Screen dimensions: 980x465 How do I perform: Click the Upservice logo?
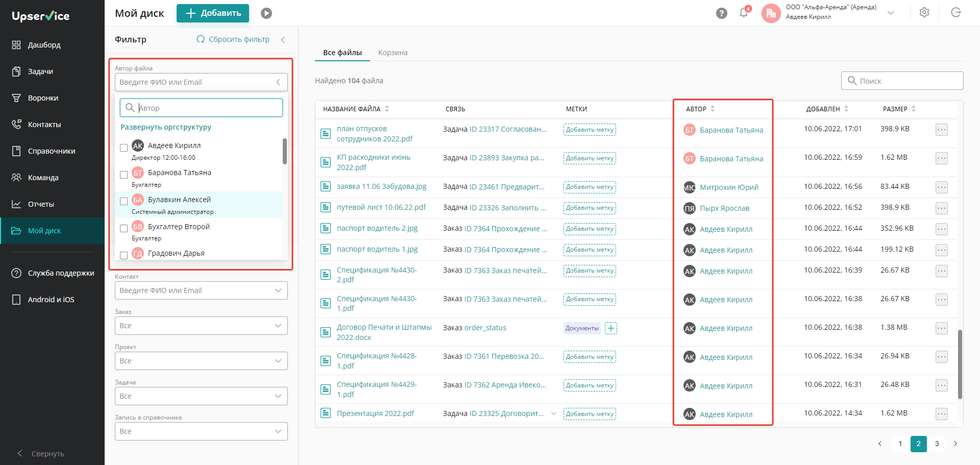pyautogui.click(x=41, y=16)
